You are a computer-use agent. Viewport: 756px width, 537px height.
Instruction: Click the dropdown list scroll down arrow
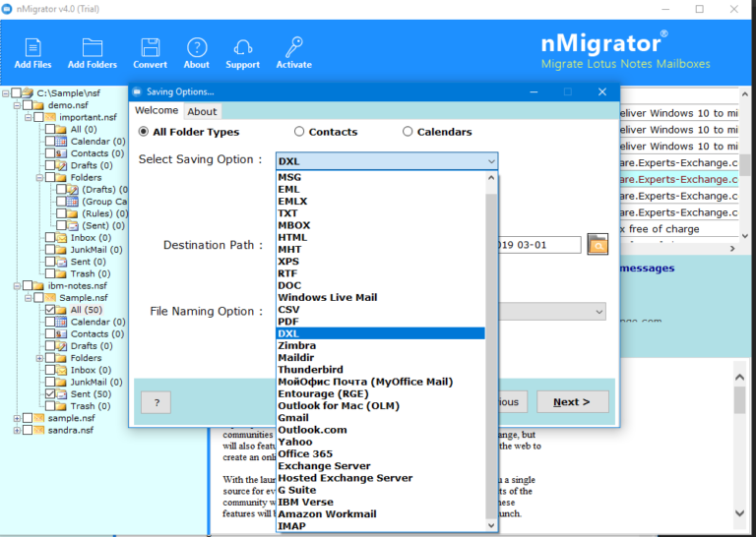491,525
